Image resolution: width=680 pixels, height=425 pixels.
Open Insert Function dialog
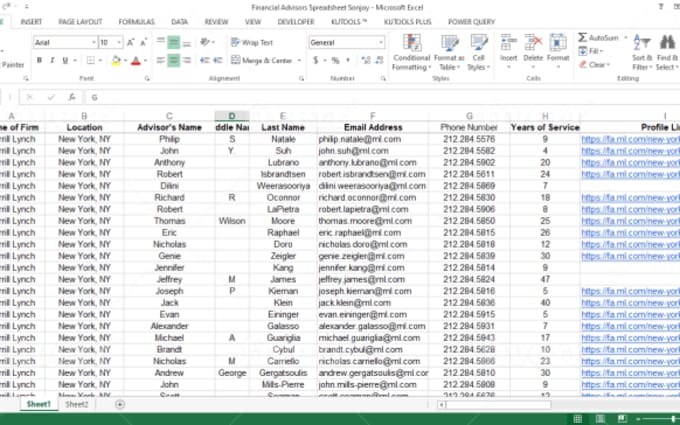(x=72, y=97)
